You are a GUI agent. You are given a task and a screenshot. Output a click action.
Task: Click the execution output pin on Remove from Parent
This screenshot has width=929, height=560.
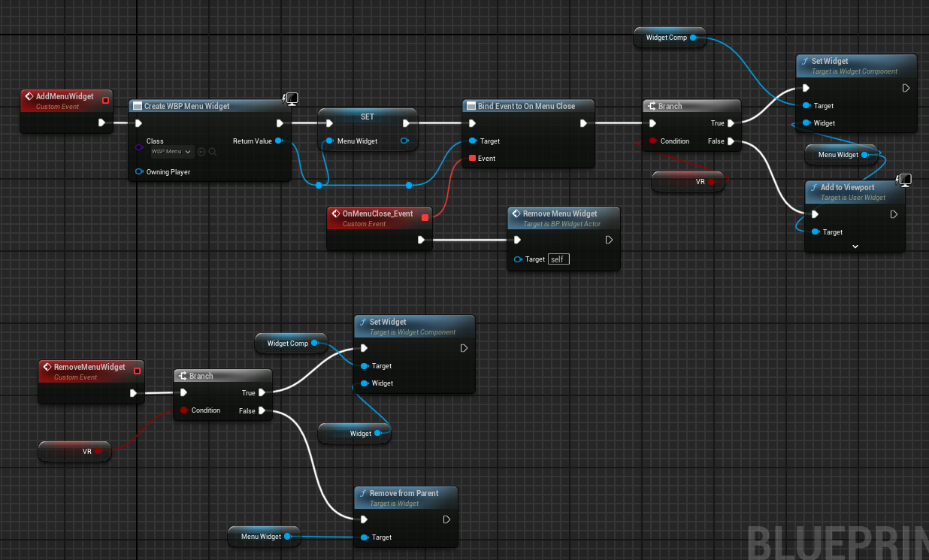point(446,519)
